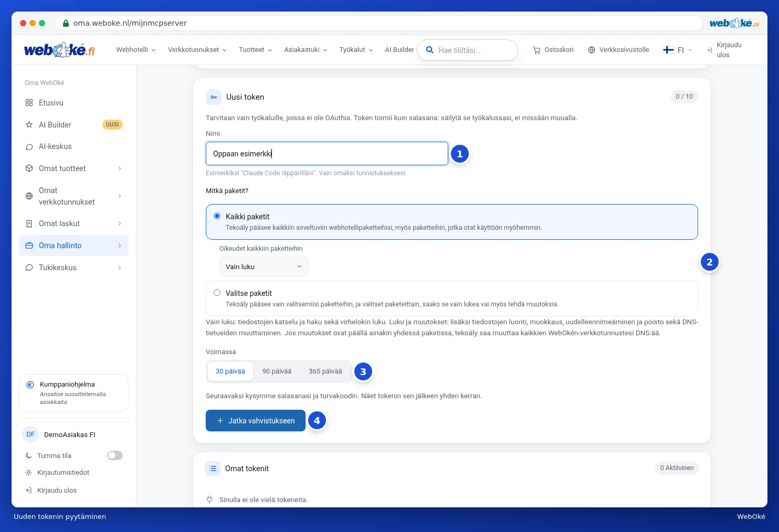Click the Omat tuotteet box icon
The width and height of the screenshot is (779, 532).
point(29,168)
